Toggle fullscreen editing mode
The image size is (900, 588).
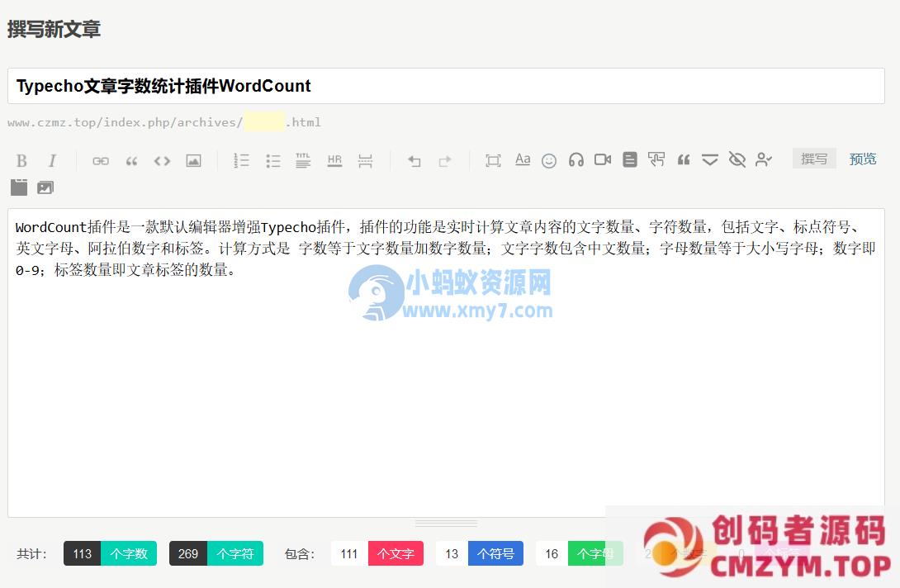(493, 160)
